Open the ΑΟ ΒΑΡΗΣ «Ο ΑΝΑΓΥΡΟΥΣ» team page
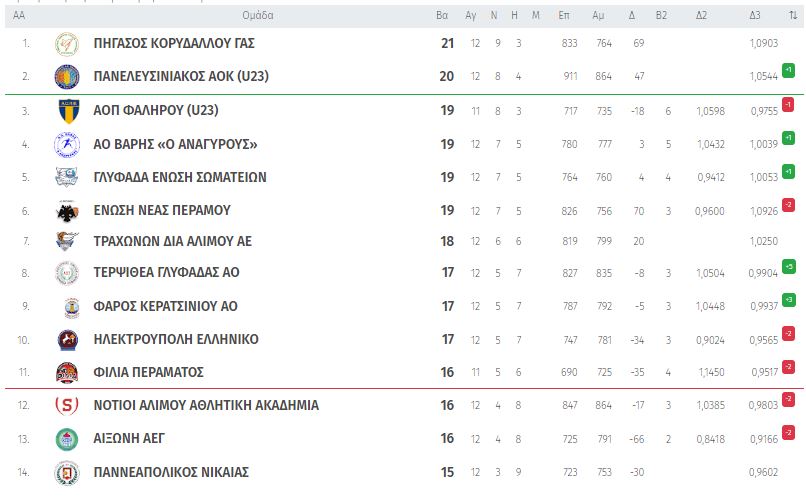This screenshot has width=806, height=500. click(x=175, y=144)
